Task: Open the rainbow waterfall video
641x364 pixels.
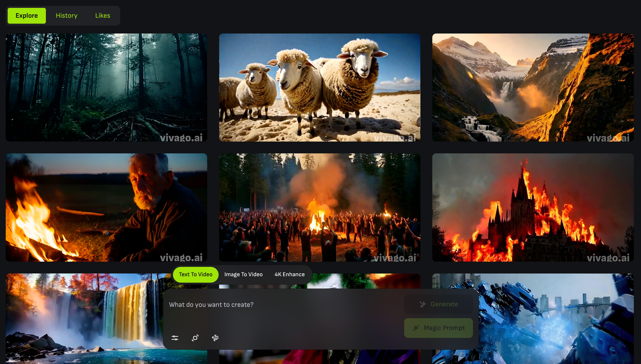Action: 85,319
